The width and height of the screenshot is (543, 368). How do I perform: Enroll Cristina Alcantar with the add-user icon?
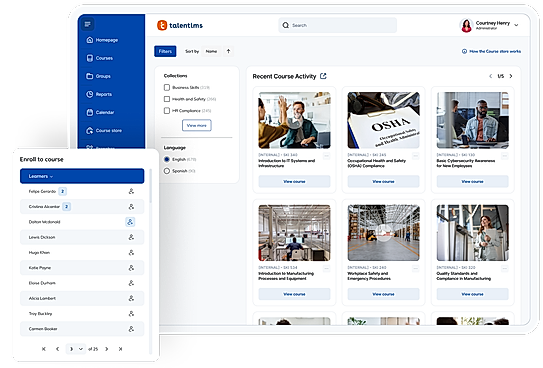[131, 207]
